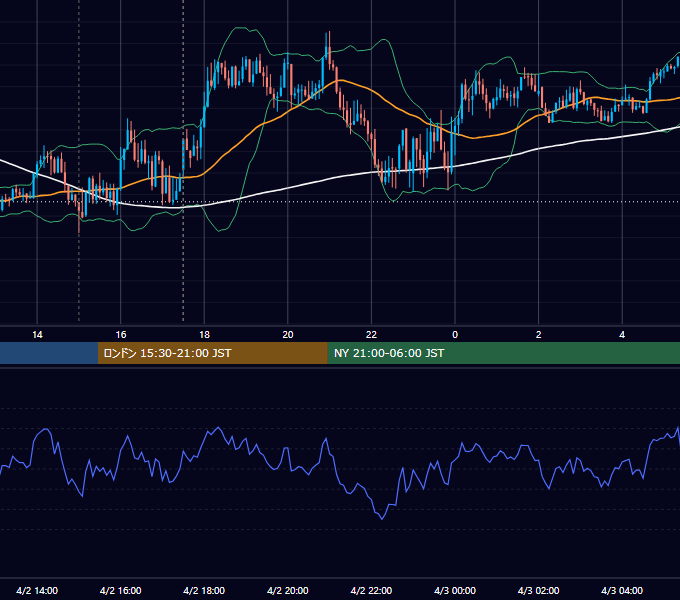Click the 20 hour label on the price chart axis
Image resolution: width=680 pixels, height=600 pixels.
pos(288,335)
